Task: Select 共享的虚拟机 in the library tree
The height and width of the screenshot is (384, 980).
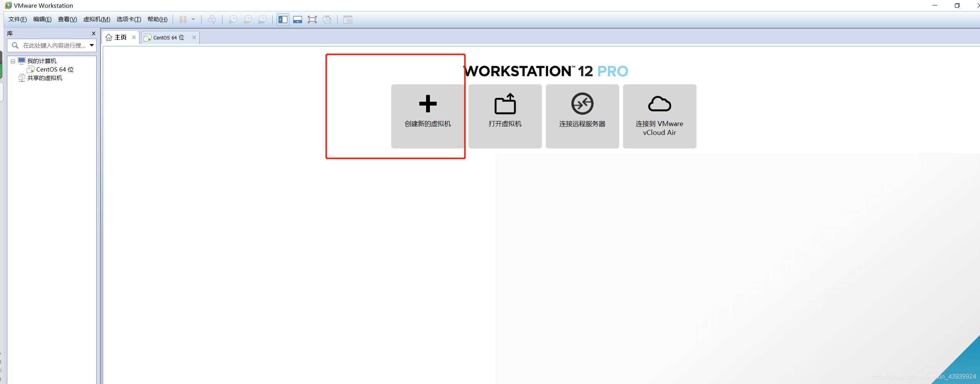Action: [x=45, y=78]
